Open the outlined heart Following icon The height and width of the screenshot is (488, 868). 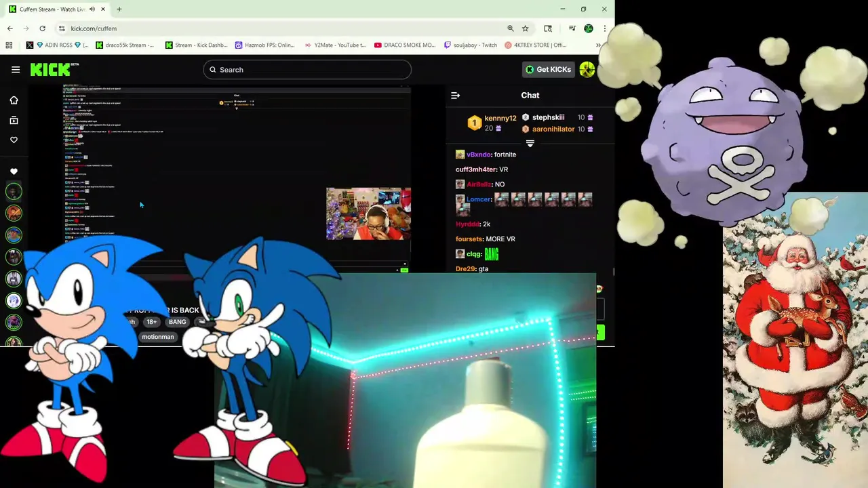coord(14,140)
